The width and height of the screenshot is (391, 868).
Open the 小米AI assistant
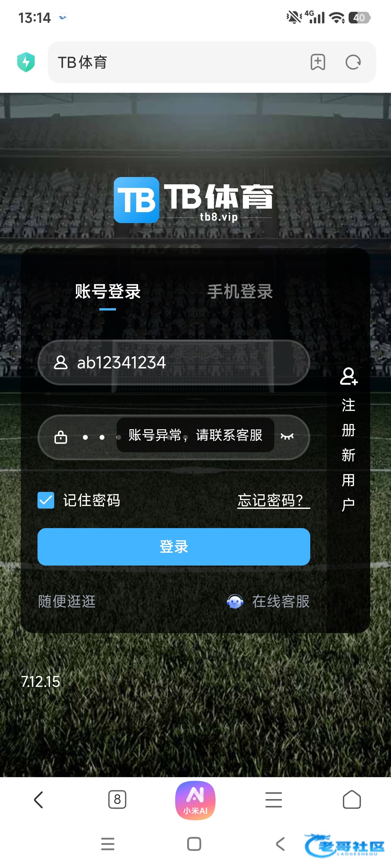[x=195, y=800]
